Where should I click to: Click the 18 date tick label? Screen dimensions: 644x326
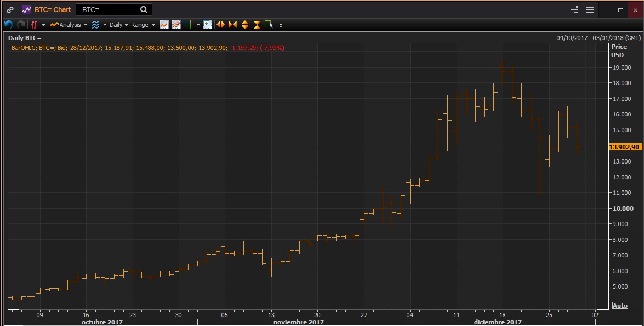[503, 315]
